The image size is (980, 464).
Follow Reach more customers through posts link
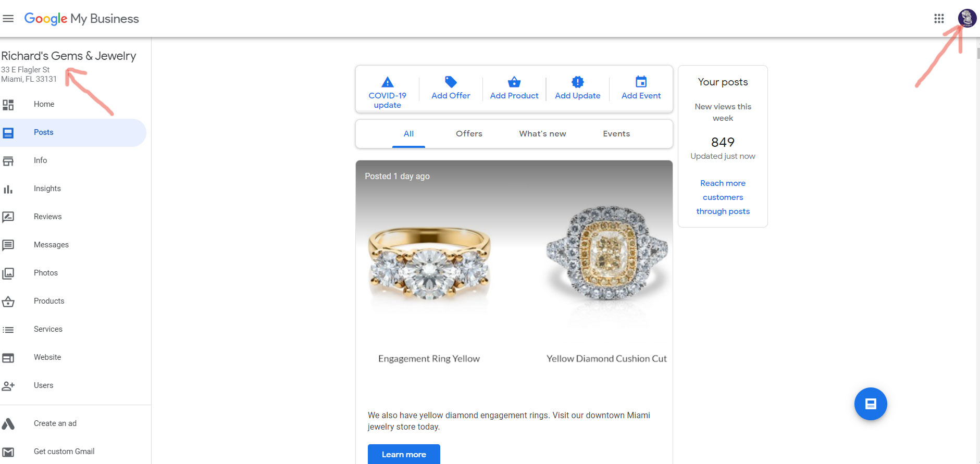click(723, 197)
